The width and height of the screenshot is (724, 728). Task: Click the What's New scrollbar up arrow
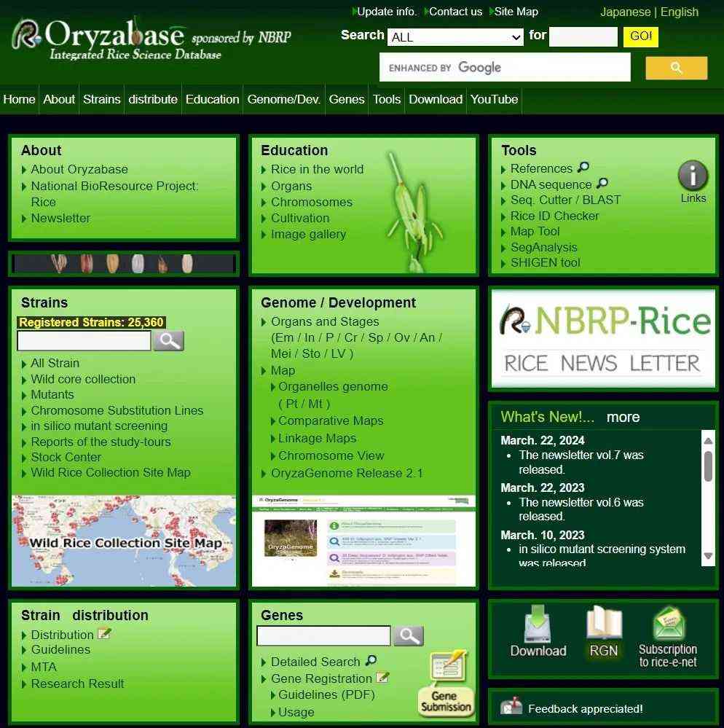[x=708, y=441]
